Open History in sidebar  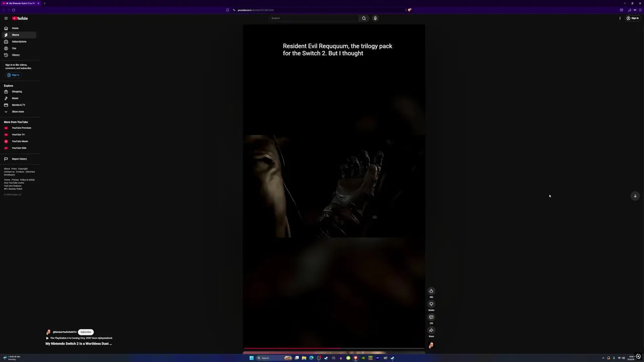tap(20, 55)
